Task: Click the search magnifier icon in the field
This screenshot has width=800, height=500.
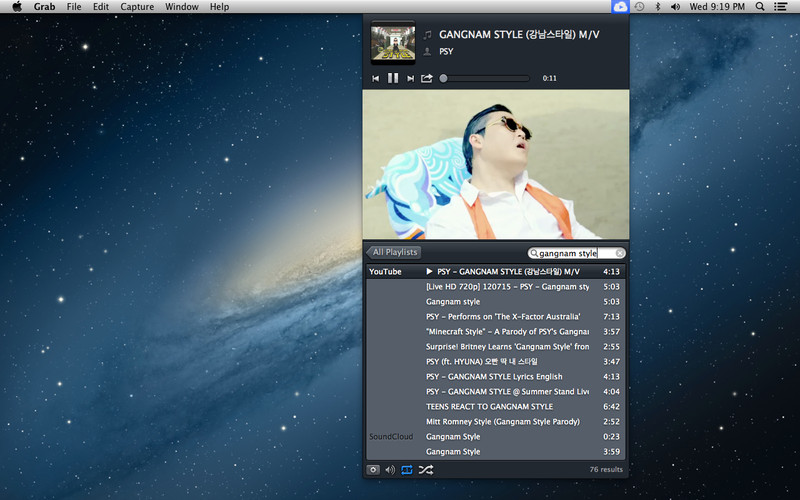Action: [534, 253]
